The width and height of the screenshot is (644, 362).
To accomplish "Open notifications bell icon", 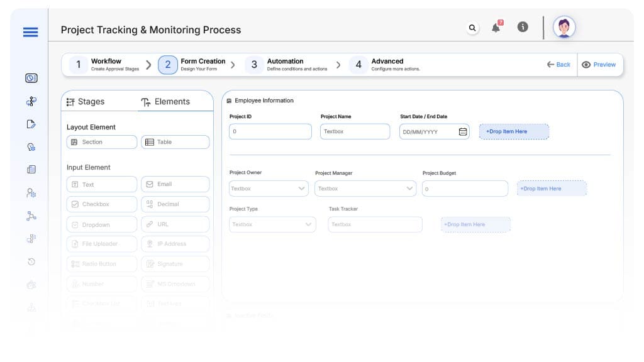I will coord(496,28).
